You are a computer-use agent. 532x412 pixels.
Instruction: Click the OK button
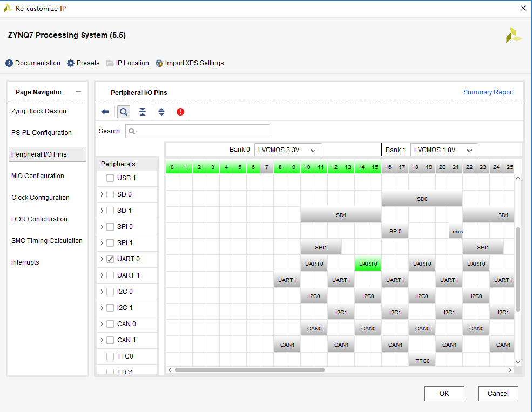pyautogui.click(x=444, y=393)
